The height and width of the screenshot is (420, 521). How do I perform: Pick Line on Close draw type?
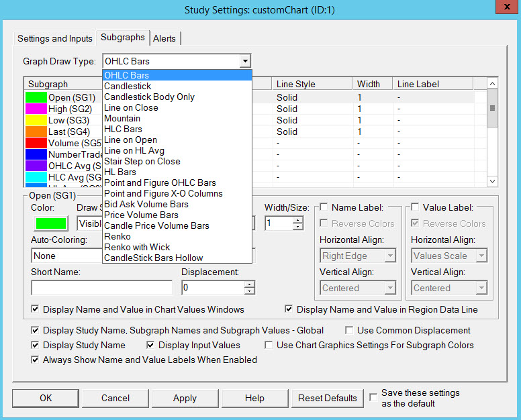click(177, 107)
